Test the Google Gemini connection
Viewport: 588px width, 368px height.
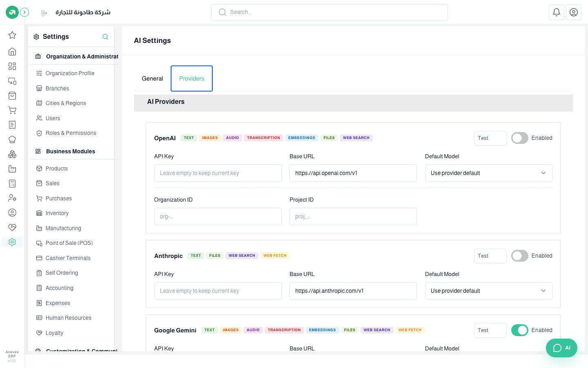[x=490, y=330]
